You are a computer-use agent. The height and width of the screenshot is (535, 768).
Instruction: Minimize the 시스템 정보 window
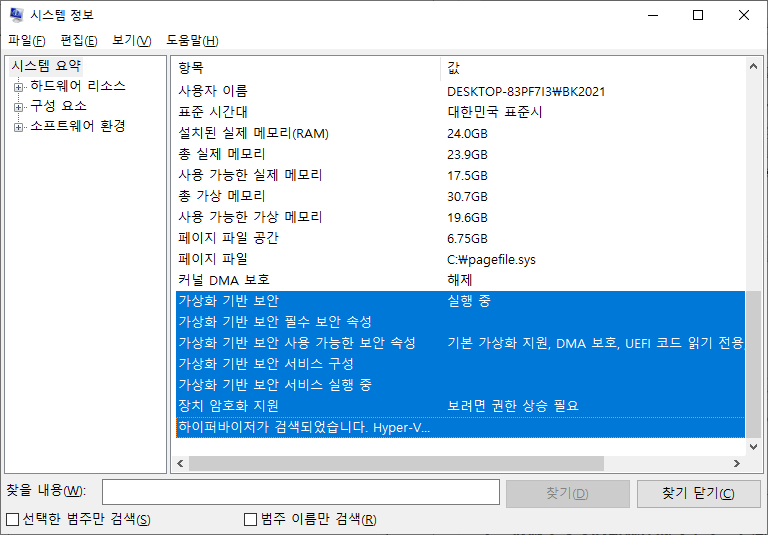point(652,15)
